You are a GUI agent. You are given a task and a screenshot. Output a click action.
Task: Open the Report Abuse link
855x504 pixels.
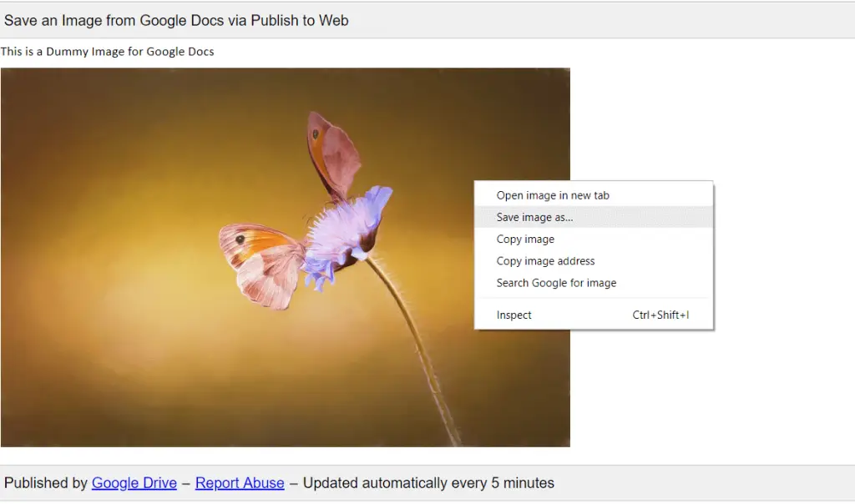point(240,482)
